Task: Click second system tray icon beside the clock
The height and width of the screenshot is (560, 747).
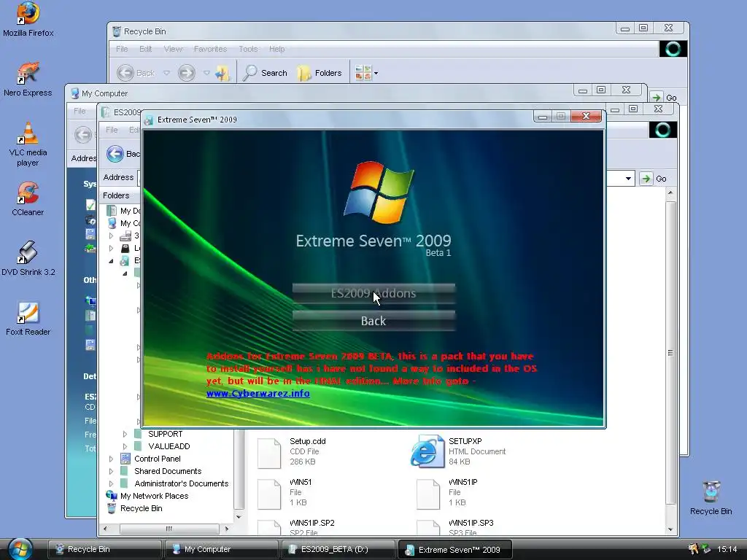Action: click(x=706, y=549)
